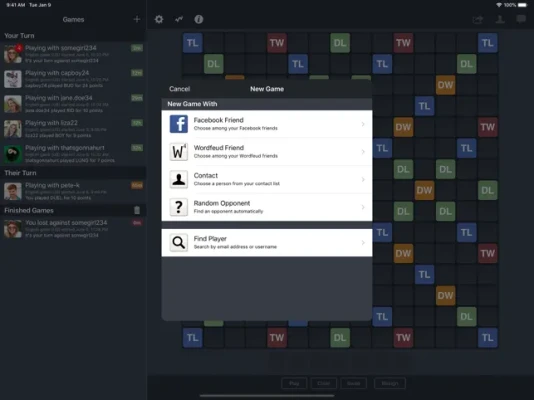Open the info icon in toolbar
Screen dimensions: 534x400
(199, 19)
